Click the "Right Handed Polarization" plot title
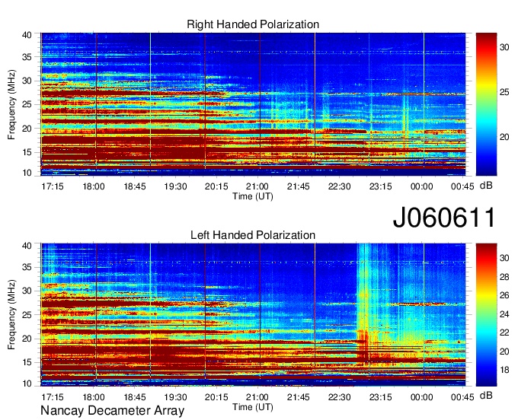 click(253, 24)
